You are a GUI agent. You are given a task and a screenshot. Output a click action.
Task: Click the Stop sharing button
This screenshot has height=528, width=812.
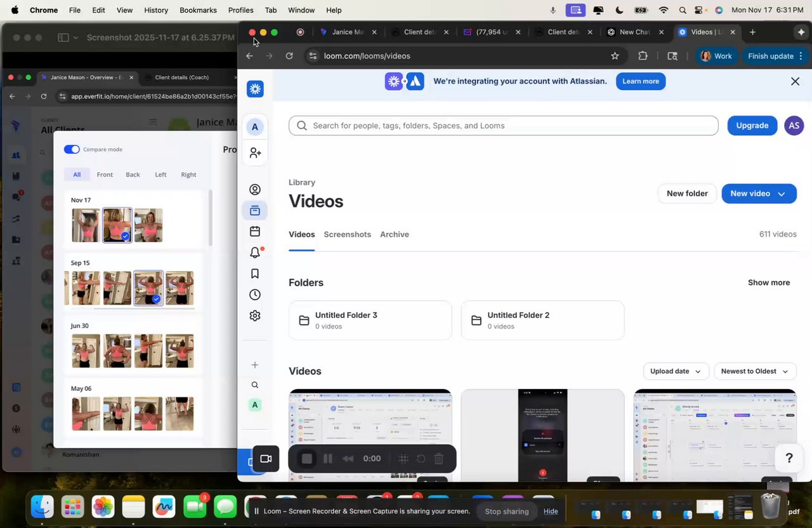[507, 511]
